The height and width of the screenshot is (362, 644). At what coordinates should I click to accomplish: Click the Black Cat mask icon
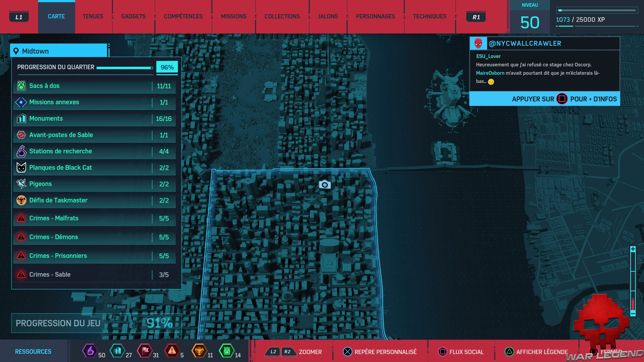tap(21, 168)
